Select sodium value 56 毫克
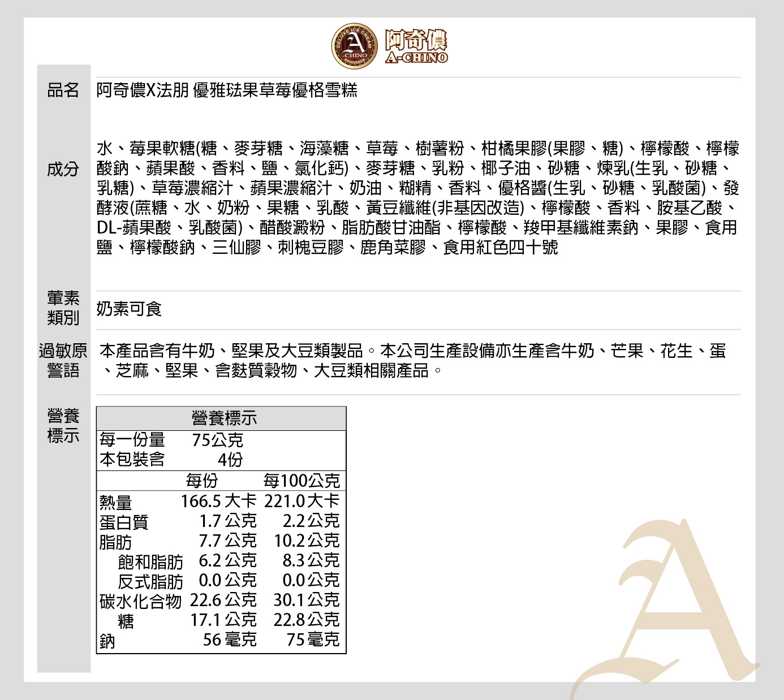This screenshot has height=700, width=784. (x=230, y=639)
